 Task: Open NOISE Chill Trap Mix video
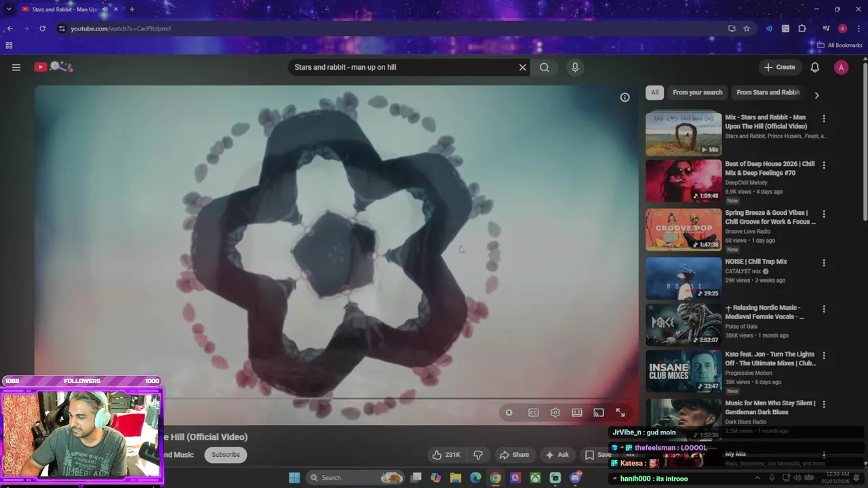pos(684,279)
